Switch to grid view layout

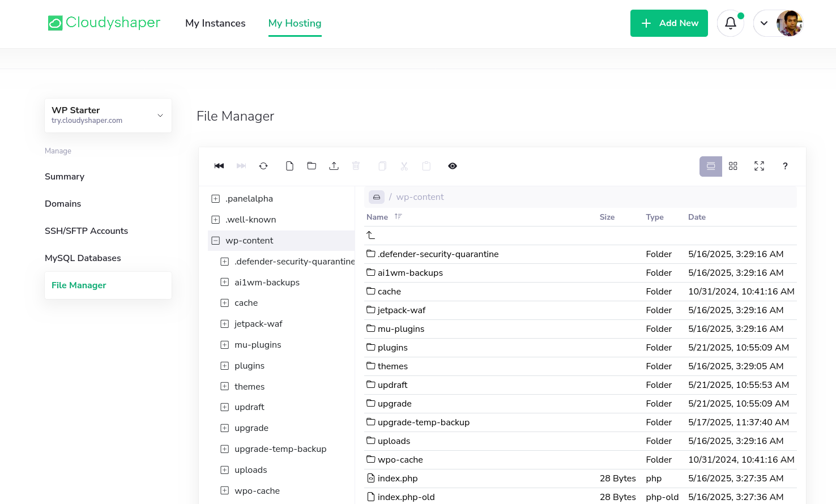coord(733,165)
